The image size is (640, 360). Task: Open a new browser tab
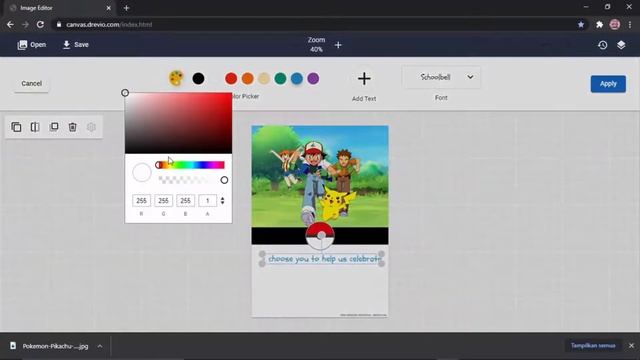coord(126,8)
